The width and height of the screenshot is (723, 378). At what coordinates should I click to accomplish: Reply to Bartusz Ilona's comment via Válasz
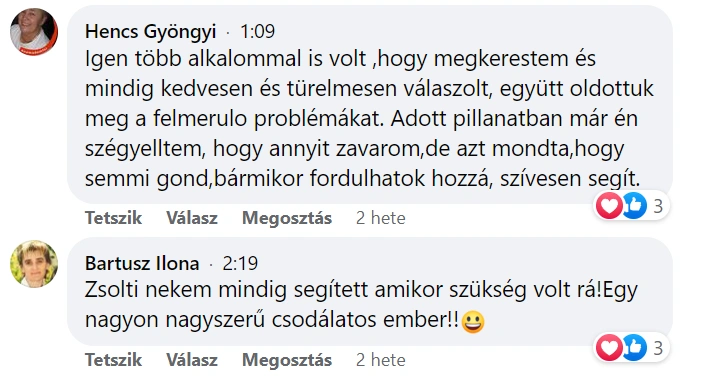coord(192,360)
